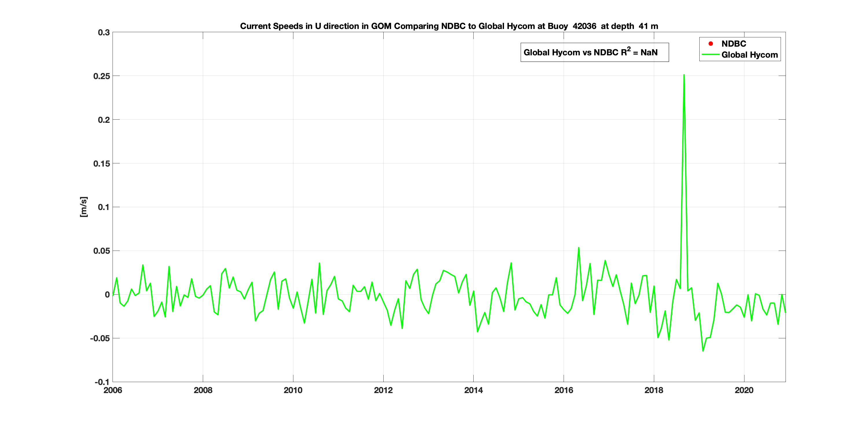Click the 2020 x-axis tick label
Viewport: 868px width, 429px height.
(744, 390)
